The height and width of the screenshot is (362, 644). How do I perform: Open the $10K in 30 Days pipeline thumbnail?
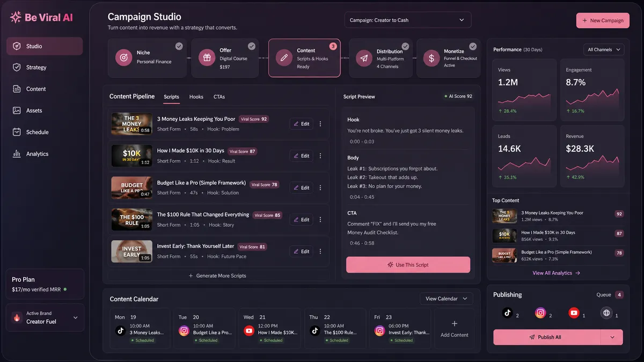(x=131, y=156)
